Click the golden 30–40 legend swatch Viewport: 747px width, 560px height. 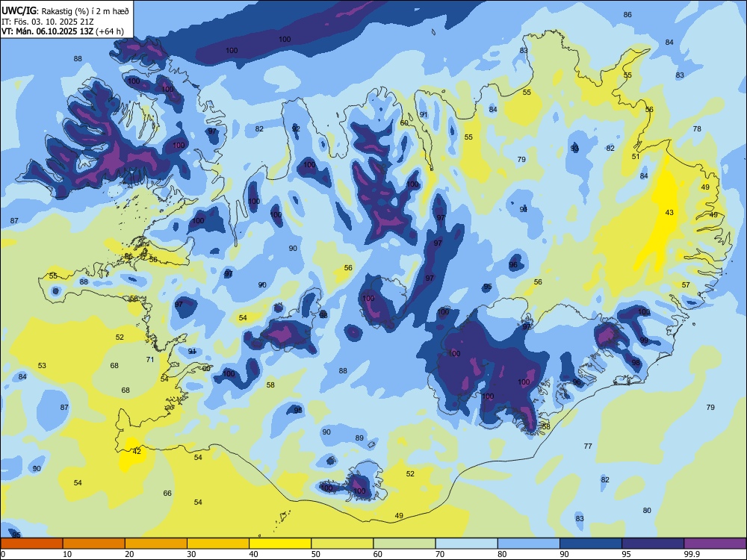pyautogui.click(x=218, y=544)
